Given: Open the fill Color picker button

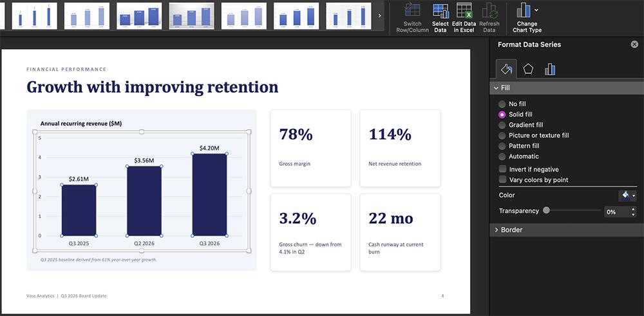Looking at the screenshot, I should tap(625, 195).
